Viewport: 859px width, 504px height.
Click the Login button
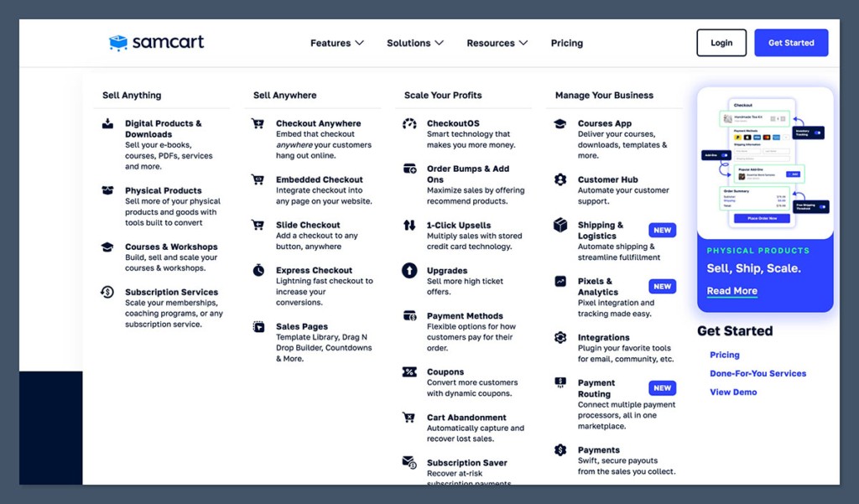coord(721,42)
